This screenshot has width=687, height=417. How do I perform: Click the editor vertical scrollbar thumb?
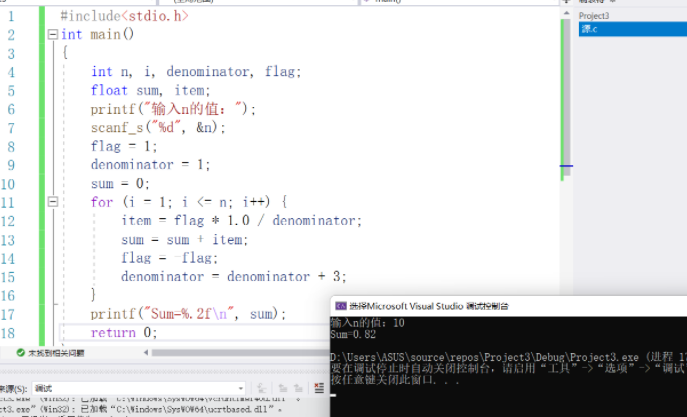pos(566,98)
